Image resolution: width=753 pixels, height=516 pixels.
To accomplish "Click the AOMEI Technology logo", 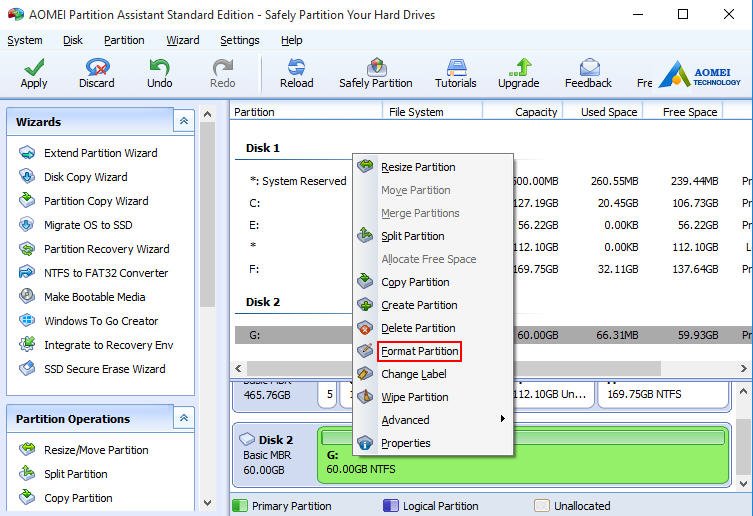I will [700, 74].
